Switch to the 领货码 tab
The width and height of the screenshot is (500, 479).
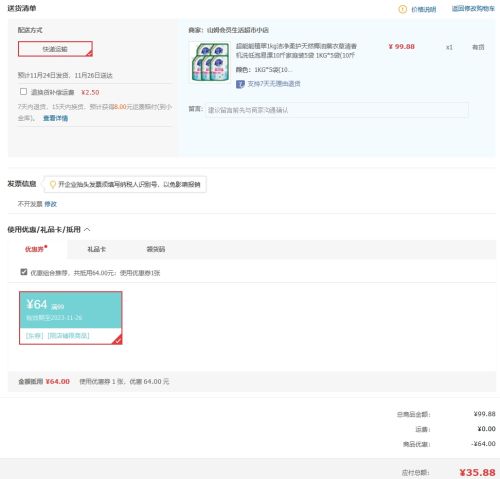[x=156, y=249]
